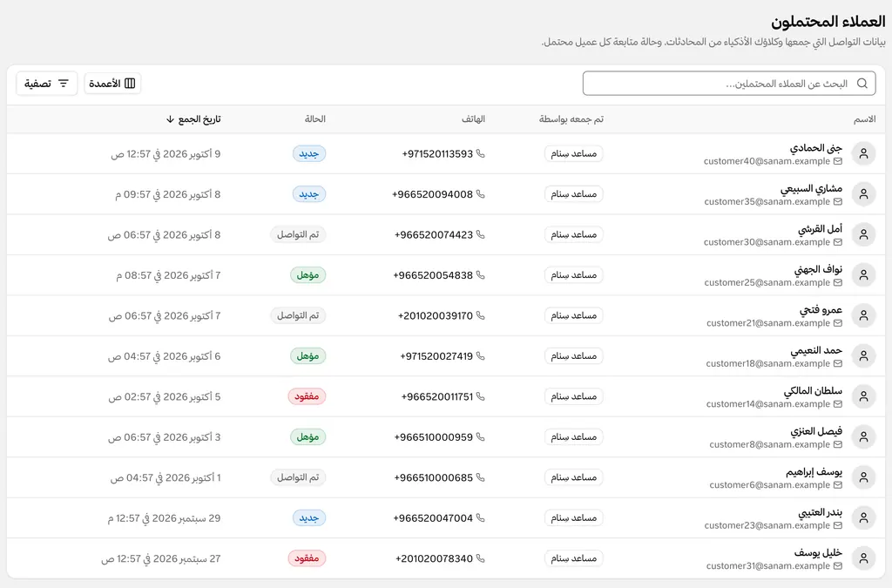
Task: Sort by تاريخ الجمع column header
Action: pos(193,118)
